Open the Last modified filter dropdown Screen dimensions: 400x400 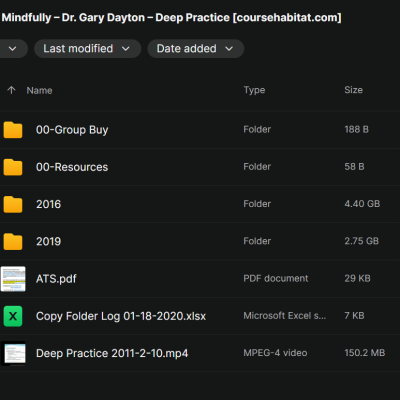[87, 49]
